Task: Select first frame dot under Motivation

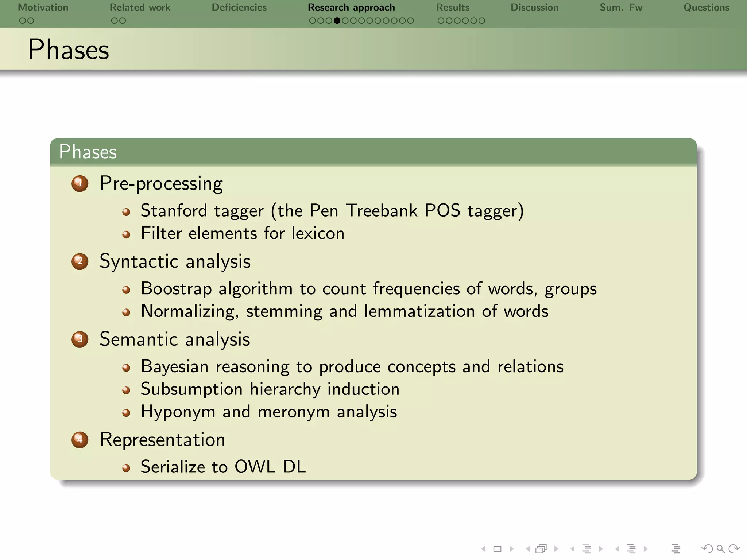Action: tap(23, 21)
